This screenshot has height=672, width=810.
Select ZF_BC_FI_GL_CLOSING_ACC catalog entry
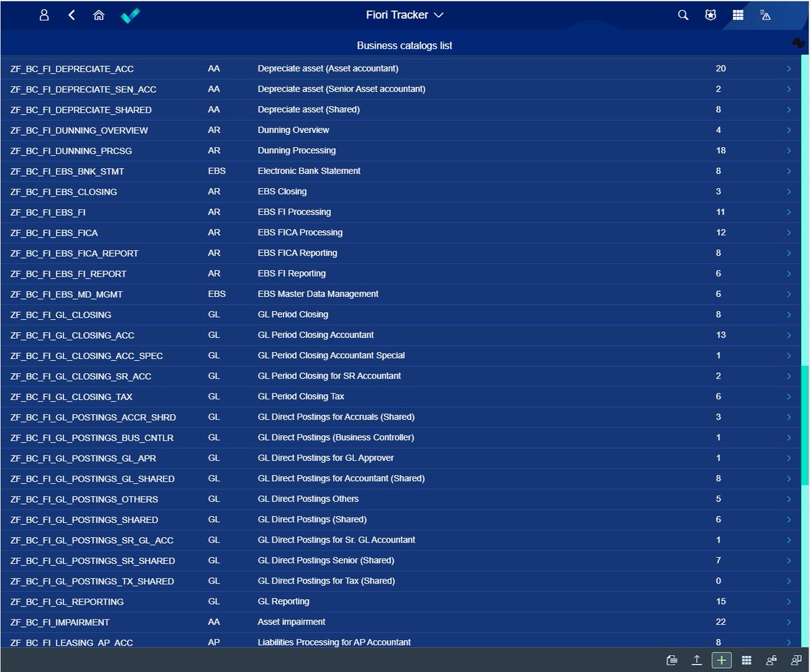[73, 335]
